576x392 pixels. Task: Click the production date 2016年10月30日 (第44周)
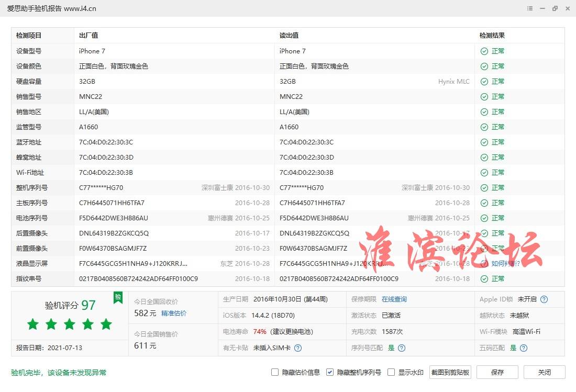click(x=291, y=299)
